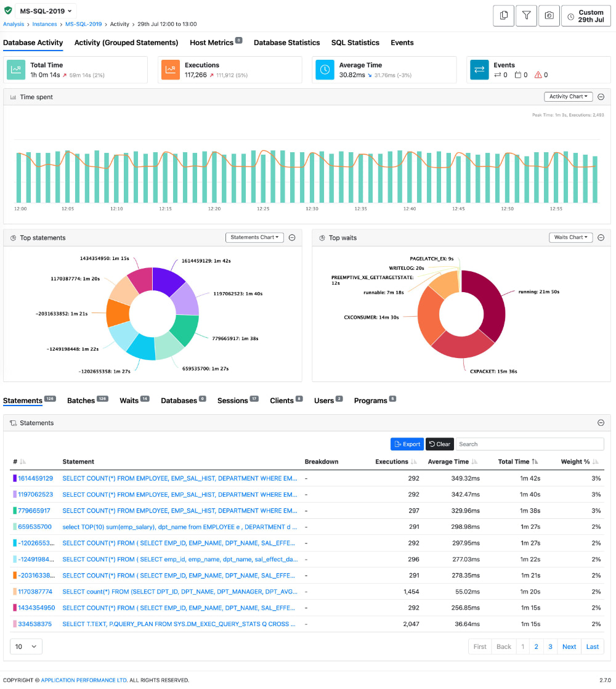The image size is (616, 689).
Task: Click the green shield icon next to MS-SQL-2019
Action: coord(9,10)
